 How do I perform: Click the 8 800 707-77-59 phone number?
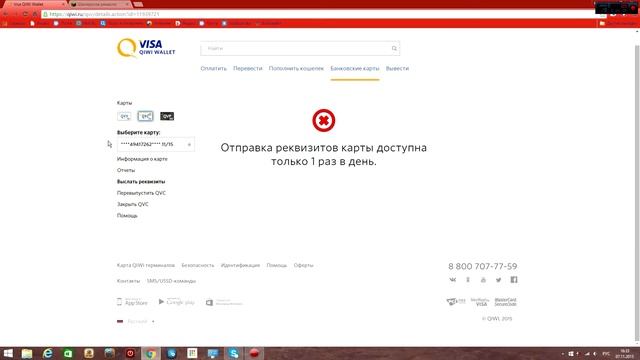(x=482, y=267)
